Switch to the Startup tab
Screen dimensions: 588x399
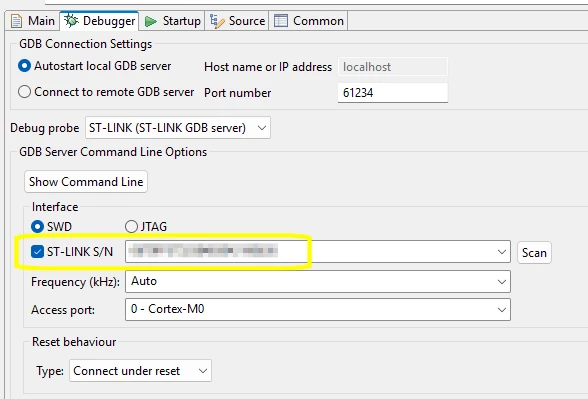click(x=173, y=21)
